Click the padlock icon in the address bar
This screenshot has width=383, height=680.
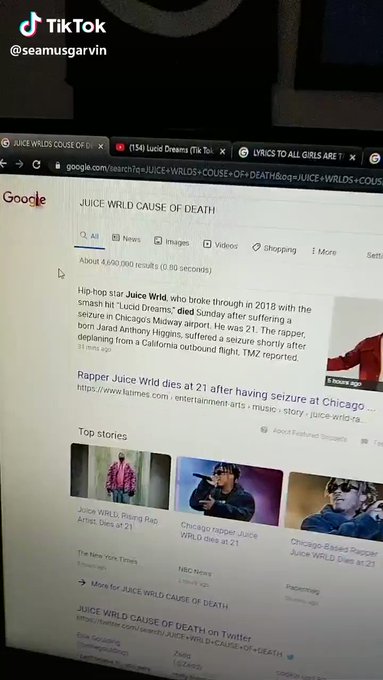57,166
